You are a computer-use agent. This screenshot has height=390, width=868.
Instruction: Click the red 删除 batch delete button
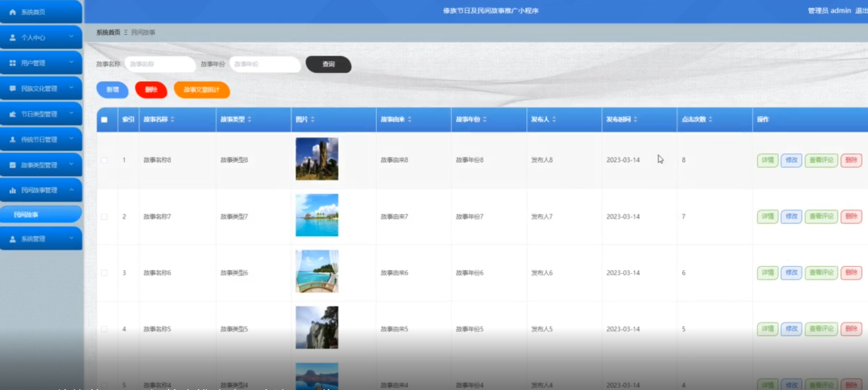coord(151,90)
